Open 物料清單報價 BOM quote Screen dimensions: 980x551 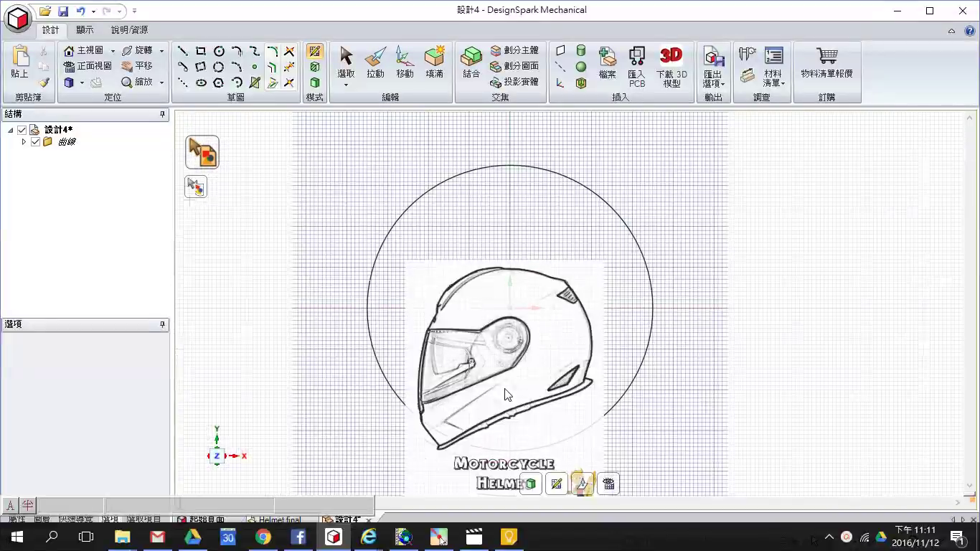(827, 62)
